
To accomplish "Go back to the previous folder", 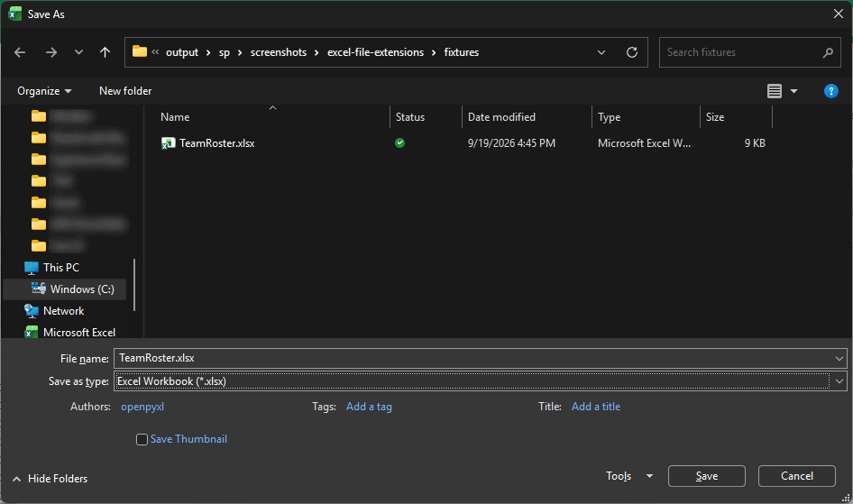I will coord(20,52).
